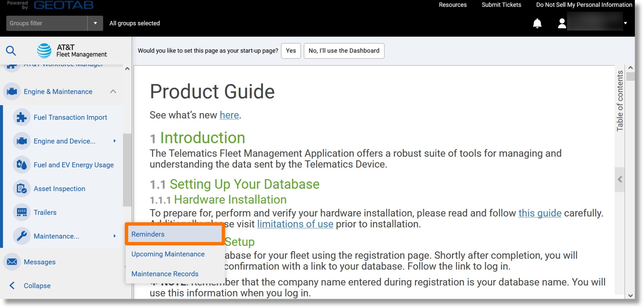
Task: Open the Table of contents panel arrow
Action: [x=620, y=179]
